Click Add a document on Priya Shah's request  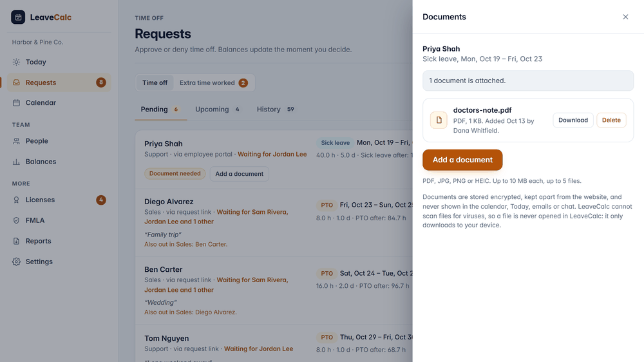coord(240,174)
